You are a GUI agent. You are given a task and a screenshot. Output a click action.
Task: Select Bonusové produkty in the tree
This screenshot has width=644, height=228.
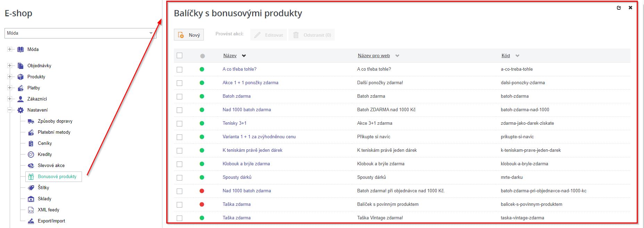click(x=57, y=176)
